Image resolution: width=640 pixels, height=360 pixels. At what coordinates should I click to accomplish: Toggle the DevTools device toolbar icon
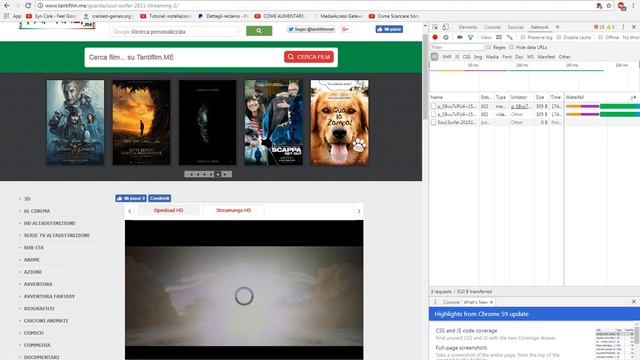pyautogui.click(x=445, y=27)
